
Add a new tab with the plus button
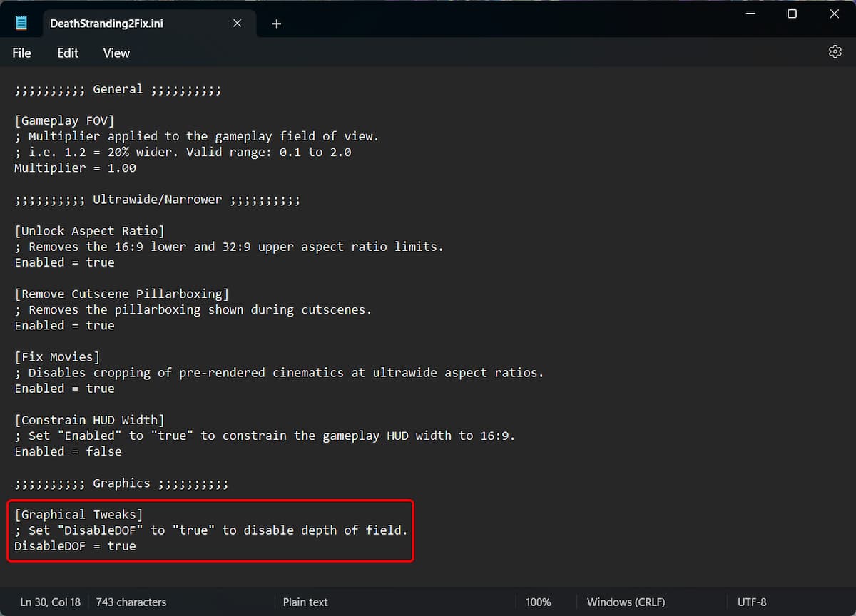[277, 24]
